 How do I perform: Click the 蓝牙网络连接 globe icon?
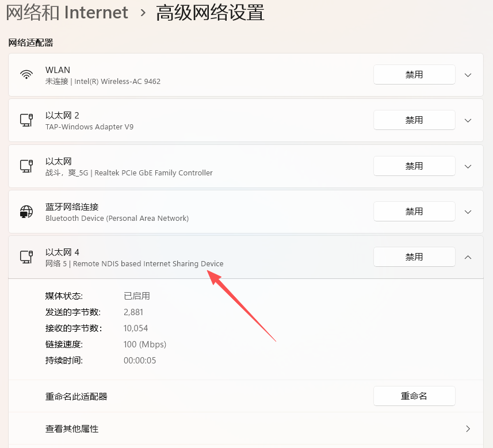tap(26, 211)
